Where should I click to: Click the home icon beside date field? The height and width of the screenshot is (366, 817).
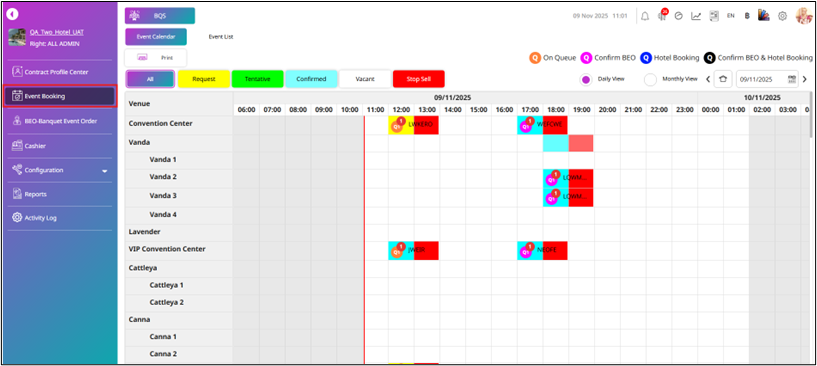(x=722, y=79)
